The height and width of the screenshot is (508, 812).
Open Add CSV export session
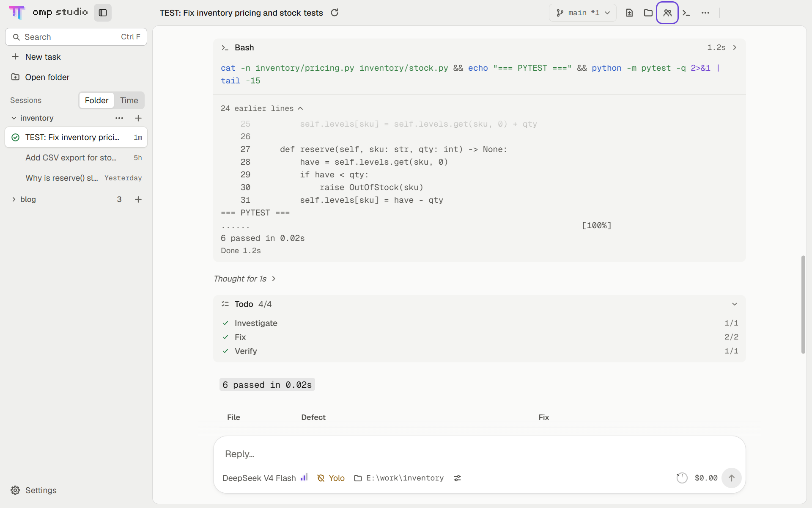coord(76,157)
